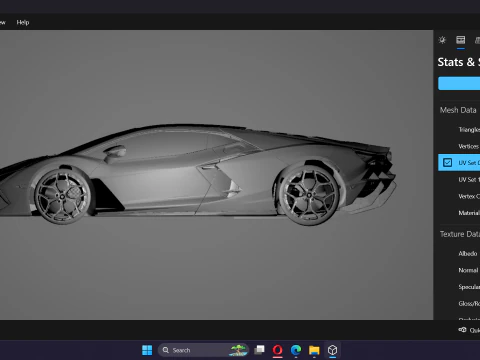Select the Specular texture row

[459, 287]
